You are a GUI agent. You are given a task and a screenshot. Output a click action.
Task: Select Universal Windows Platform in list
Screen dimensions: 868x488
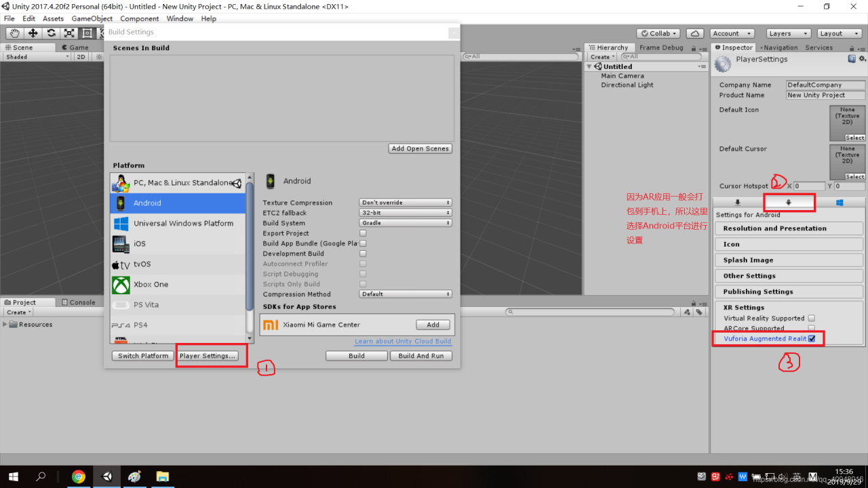[177, 223]
